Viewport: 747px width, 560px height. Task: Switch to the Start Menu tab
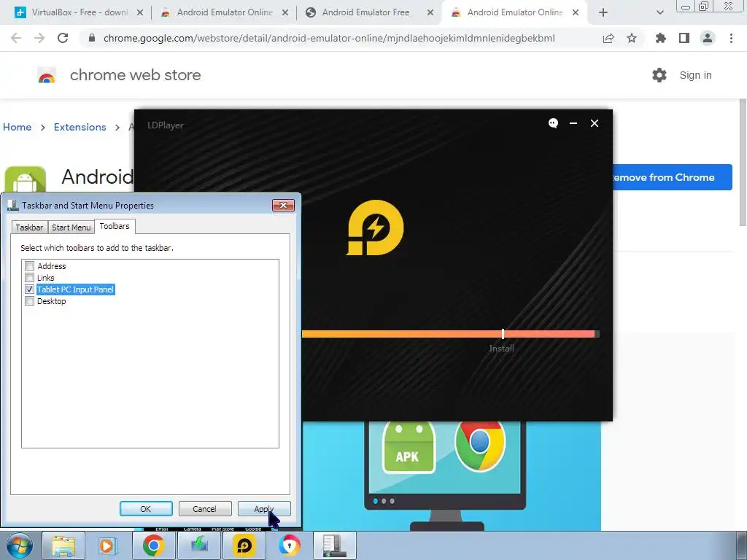71,227
